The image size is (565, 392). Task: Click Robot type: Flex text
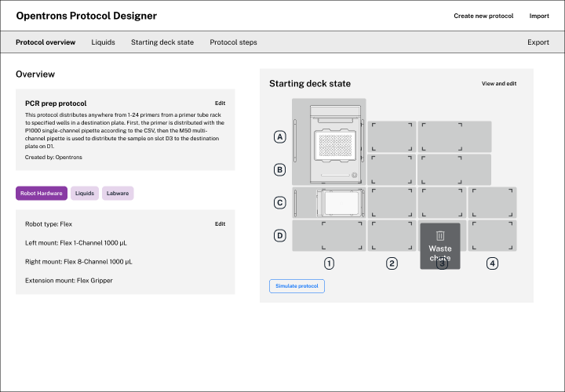click(x=49, y=224)
